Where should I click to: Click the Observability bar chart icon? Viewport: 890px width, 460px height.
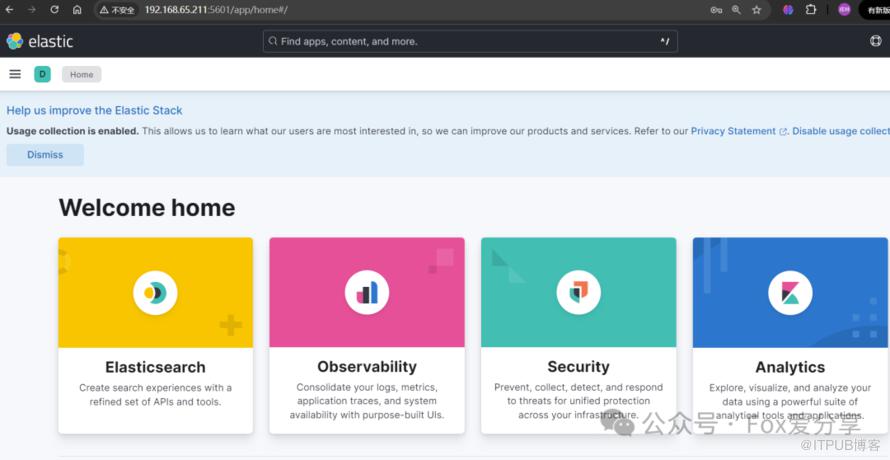367,293
